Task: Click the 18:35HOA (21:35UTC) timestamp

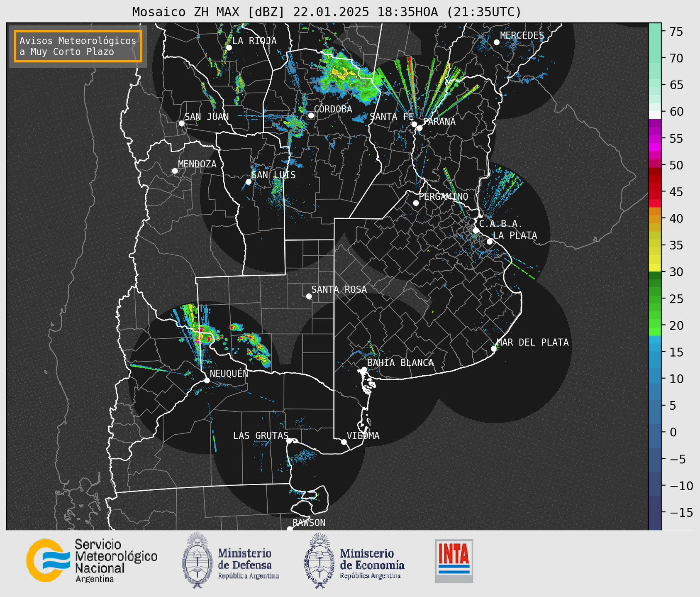Action: point(449,12)
